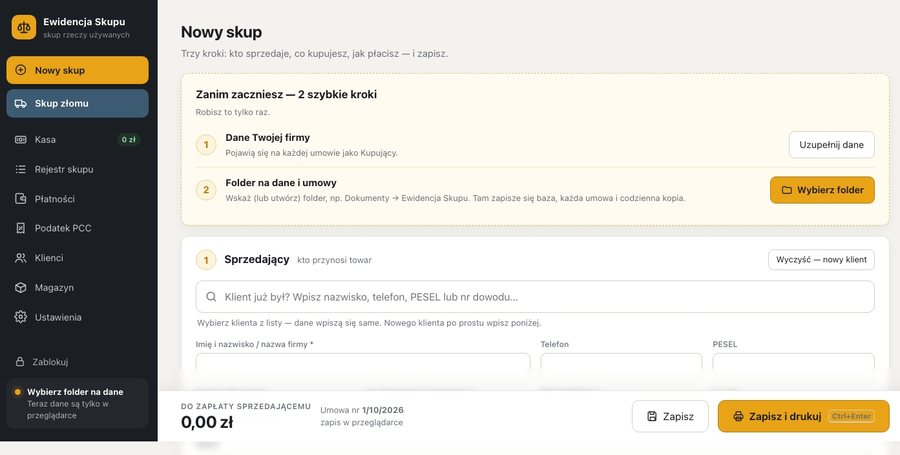Click the document icon for Podatek PCC
The image size is (900, 455).
tap(21, 228)
